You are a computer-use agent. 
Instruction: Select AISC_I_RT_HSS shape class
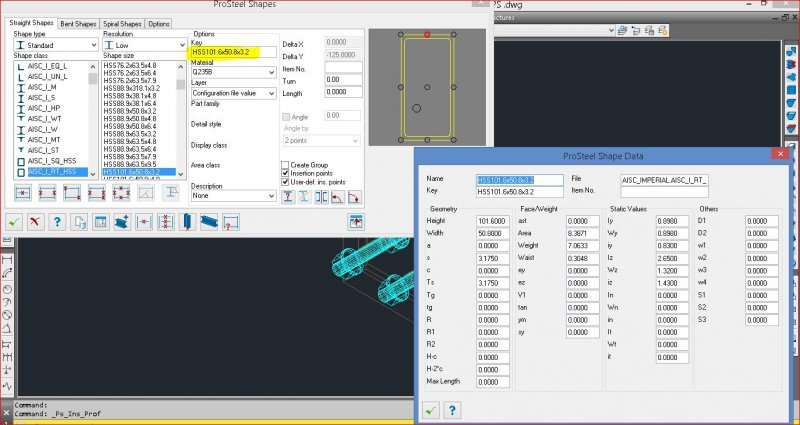[x=51, y=171]
